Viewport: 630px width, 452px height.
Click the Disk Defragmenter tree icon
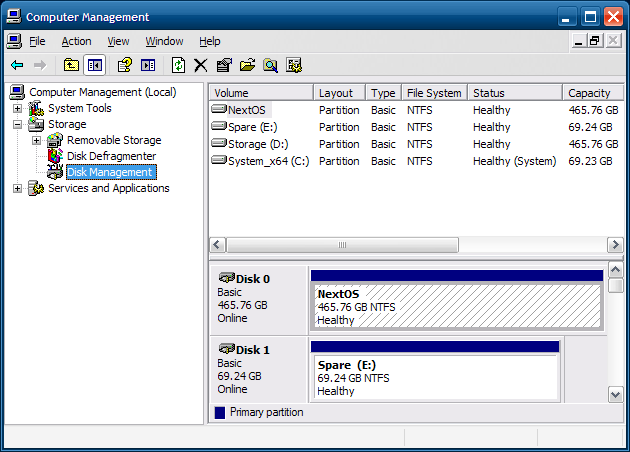(55, 156)
